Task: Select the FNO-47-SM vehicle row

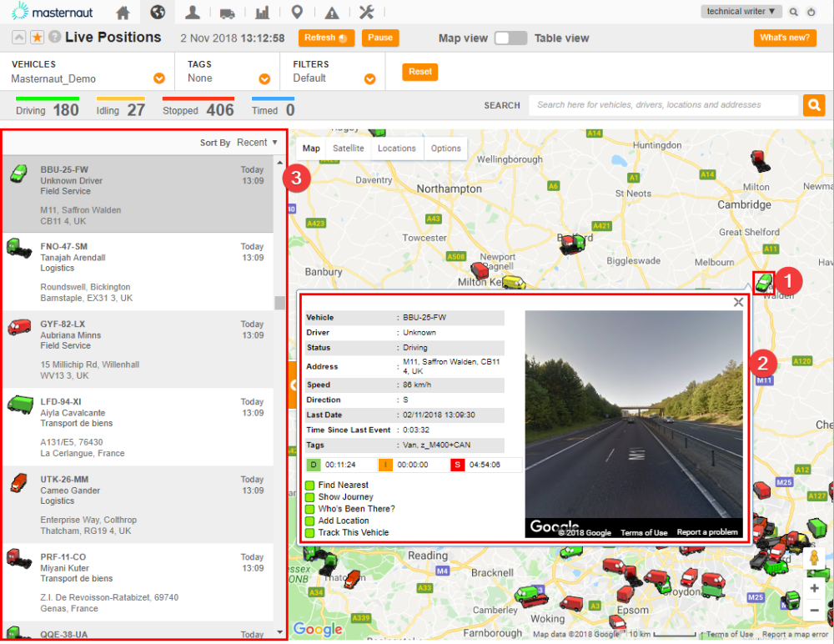Action: [138, 272]
